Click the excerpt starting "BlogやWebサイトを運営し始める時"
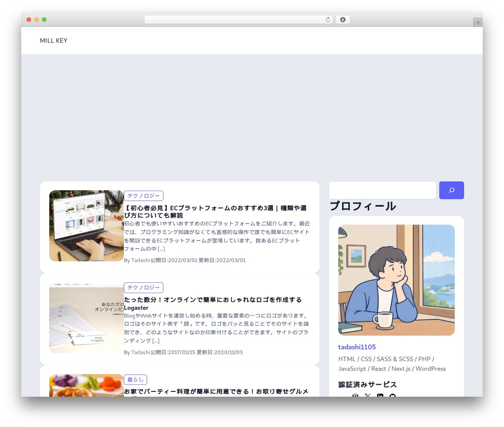Image resolution: width=504 pixels, height=427 pixels. (217, 328)
